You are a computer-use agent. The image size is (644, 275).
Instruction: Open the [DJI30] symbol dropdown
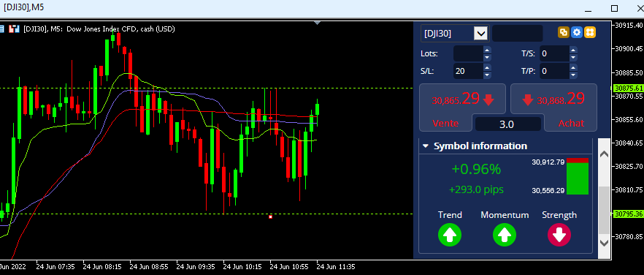tap(480, 34)
